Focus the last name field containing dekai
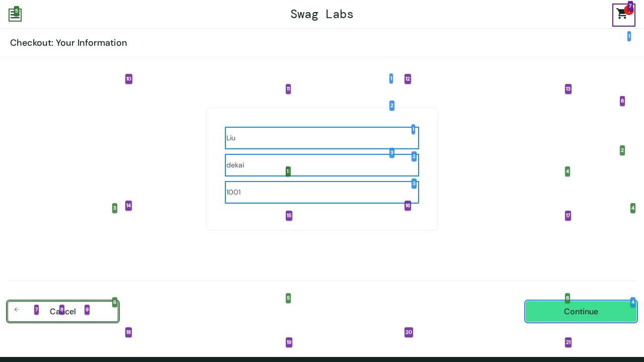644x362 pixels. (x=317, y=165)
